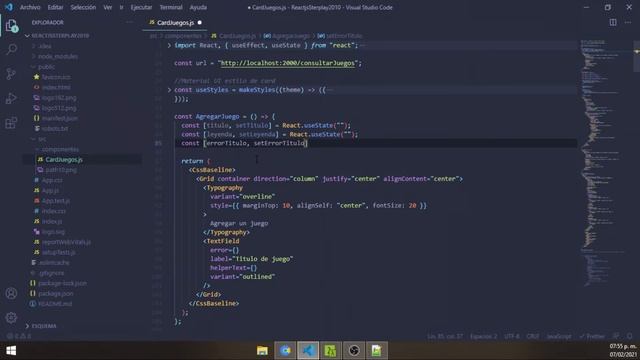Open Chrome from the taskbar
This screenshot has height=360, width=640.
285,351
